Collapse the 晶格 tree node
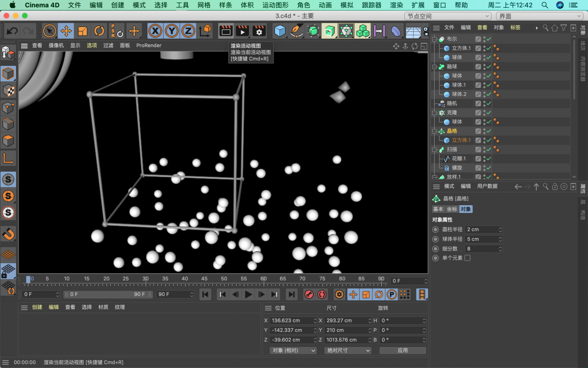The width and height of the screenshot is (588, 368). (x=435, y=131)
